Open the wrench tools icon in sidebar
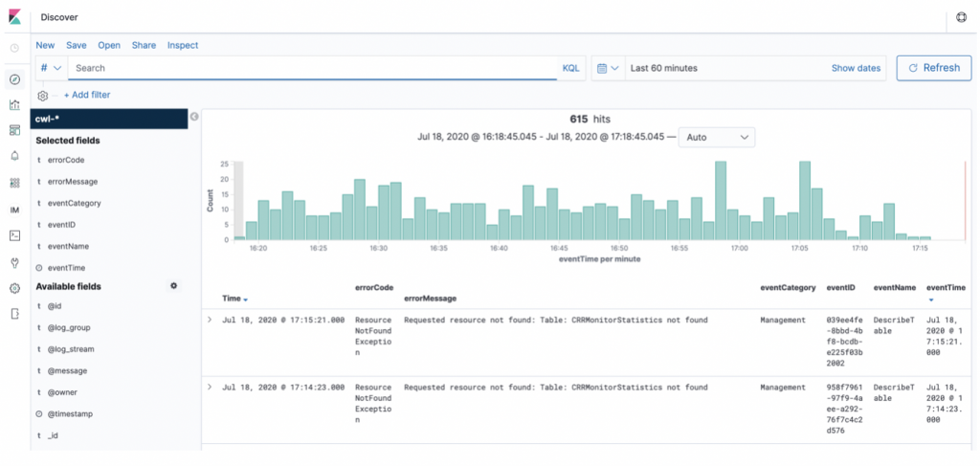This screenshot has height=466, width=980. [x=14, y=261]
